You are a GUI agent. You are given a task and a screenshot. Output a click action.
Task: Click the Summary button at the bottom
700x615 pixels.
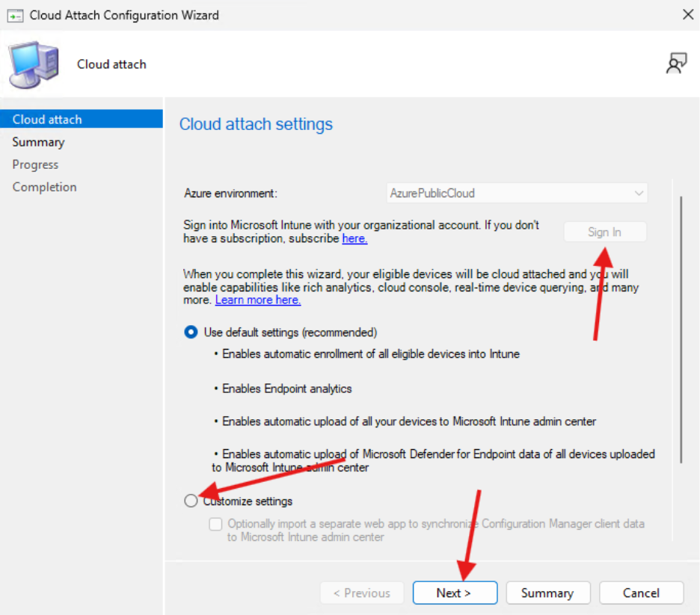click(x=548, y=593)
